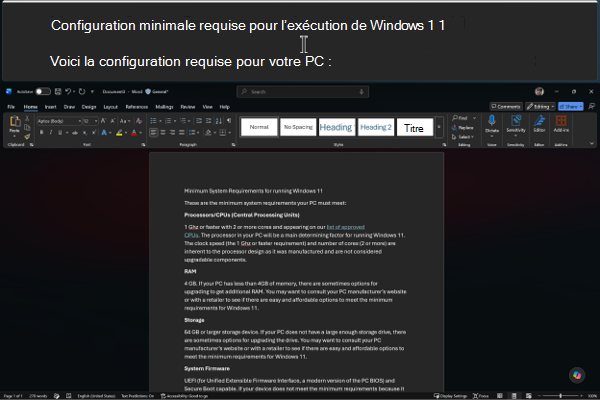Viewport: 600px width, 400px height.
Task: Apply the Titre style
Action: (x=415, y=127)
